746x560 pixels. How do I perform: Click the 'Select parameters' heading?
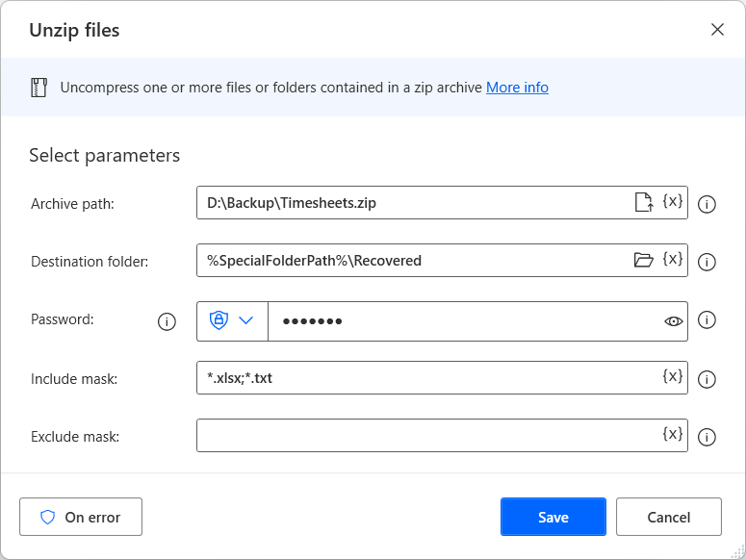(x=105, y=156)
